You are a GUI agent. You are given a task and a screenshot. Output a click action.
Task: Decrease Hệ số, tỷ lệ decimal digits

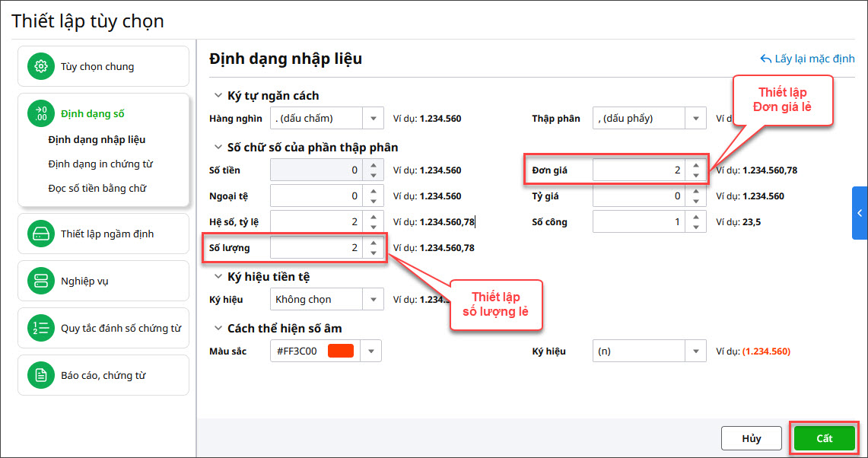pos(373,227)
